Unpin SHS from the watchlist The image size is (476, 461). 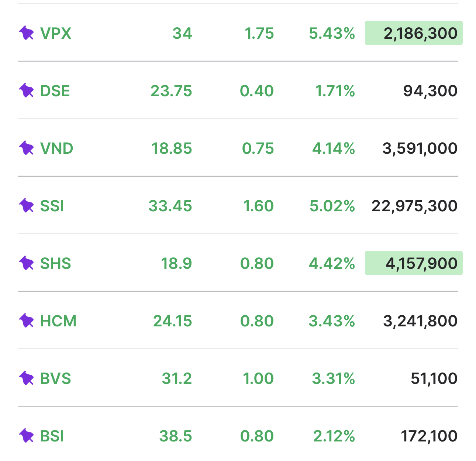pos(27,263)
